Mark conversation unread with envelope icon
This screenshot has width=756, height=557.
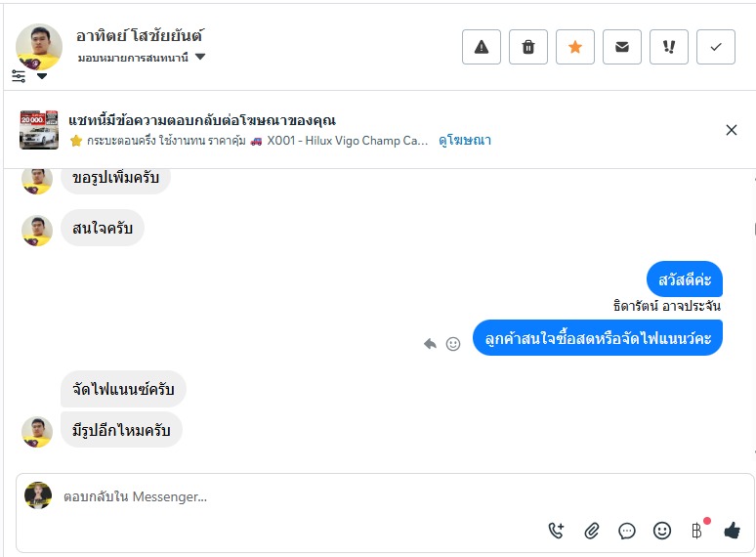pyautogui.click(x=622, y=47)
